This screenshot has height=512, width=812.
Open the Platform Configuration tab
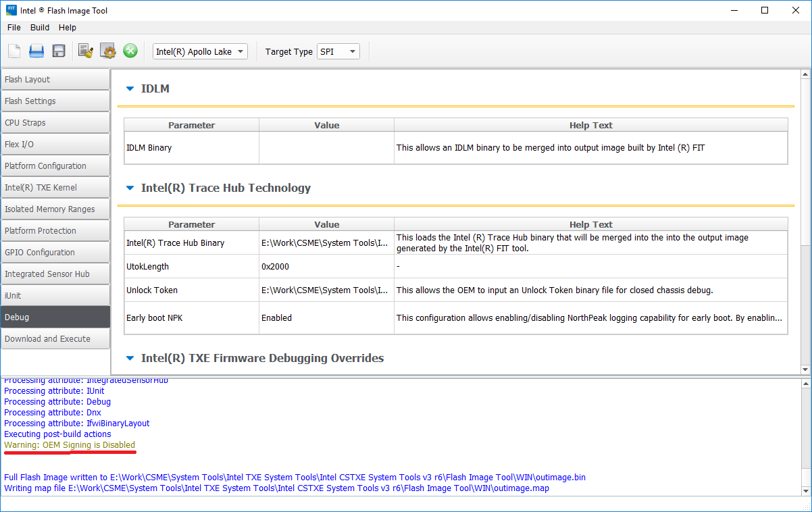(x=55, y=165)
